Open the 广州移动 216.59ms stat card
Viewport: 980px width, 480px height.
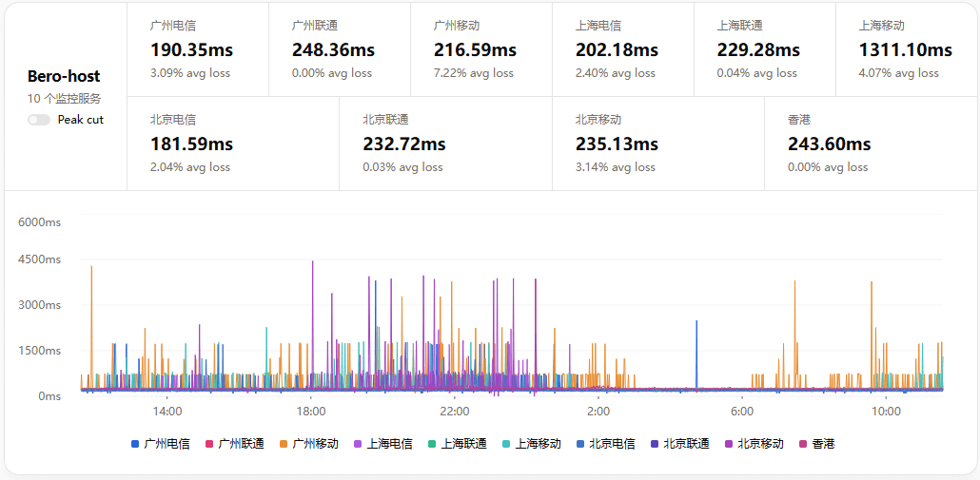point(480,49)
